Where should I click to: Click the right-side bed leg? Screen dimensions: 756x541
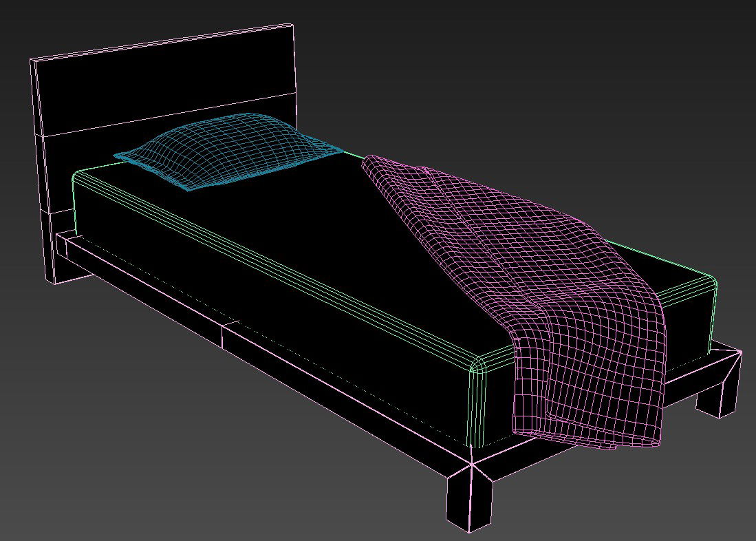[x=719, y=392]
